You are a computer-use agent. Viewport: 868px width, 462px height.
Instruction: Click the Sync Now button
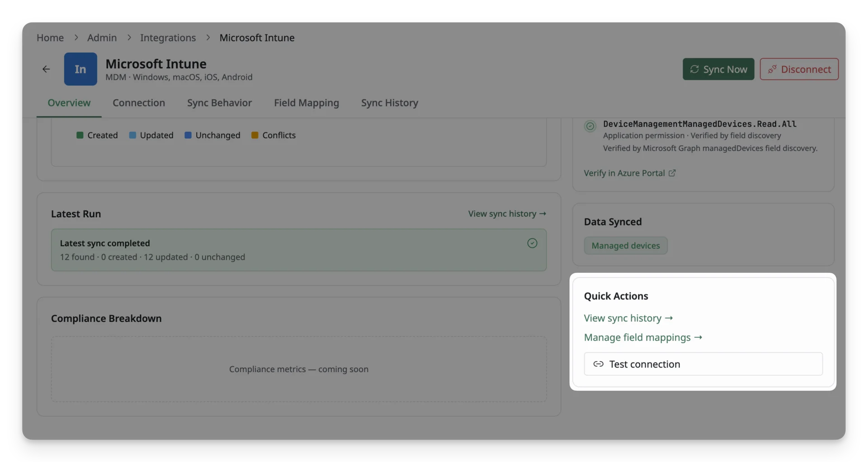click(718, 69)
